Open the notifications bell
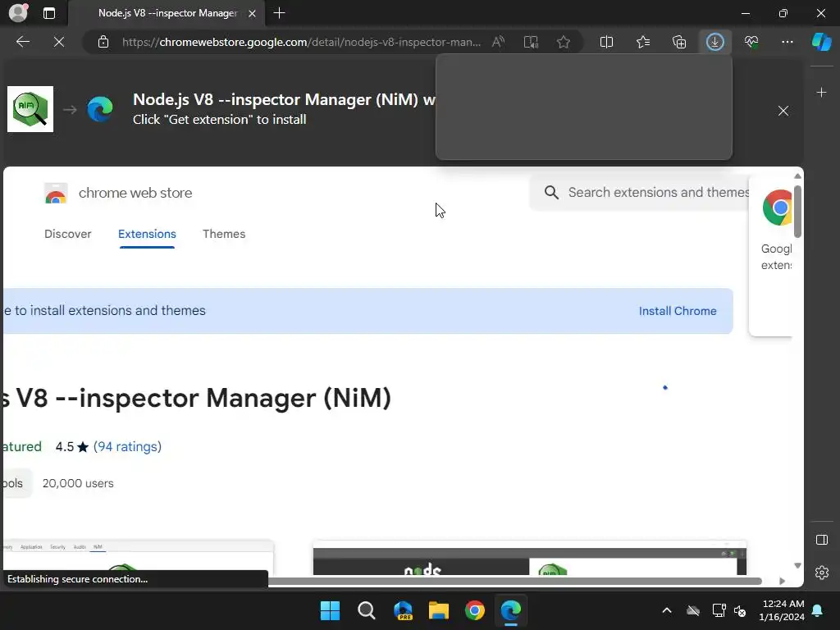Viewport: 840px width, 630px height. 818,610
